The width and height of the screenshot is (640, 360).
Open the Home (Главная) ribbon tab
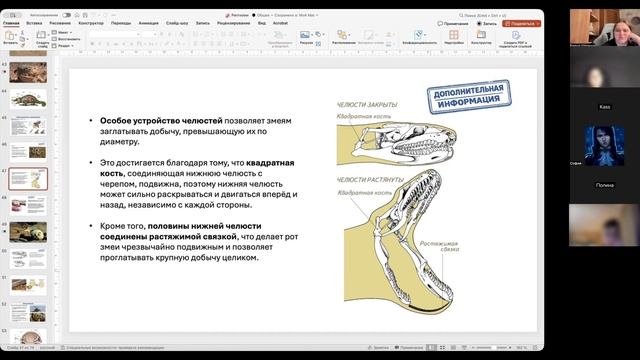[x=11, y=23]
